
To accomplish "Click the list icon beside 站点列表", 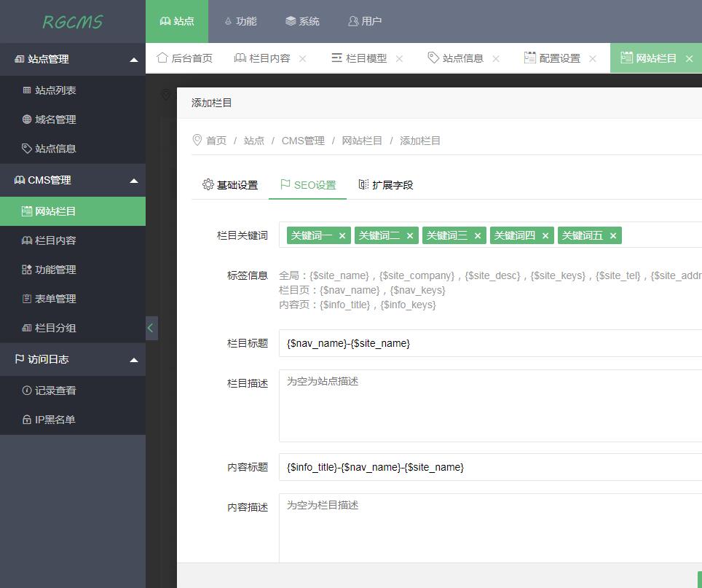I will tap(27, 90).
